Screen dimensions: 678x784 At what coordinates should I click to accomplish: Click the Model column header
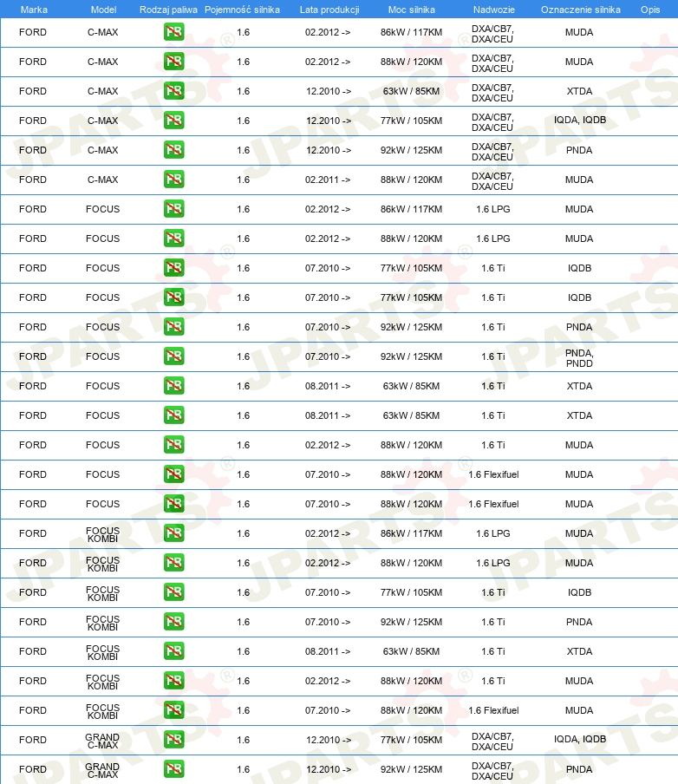(x=103, y=10)
